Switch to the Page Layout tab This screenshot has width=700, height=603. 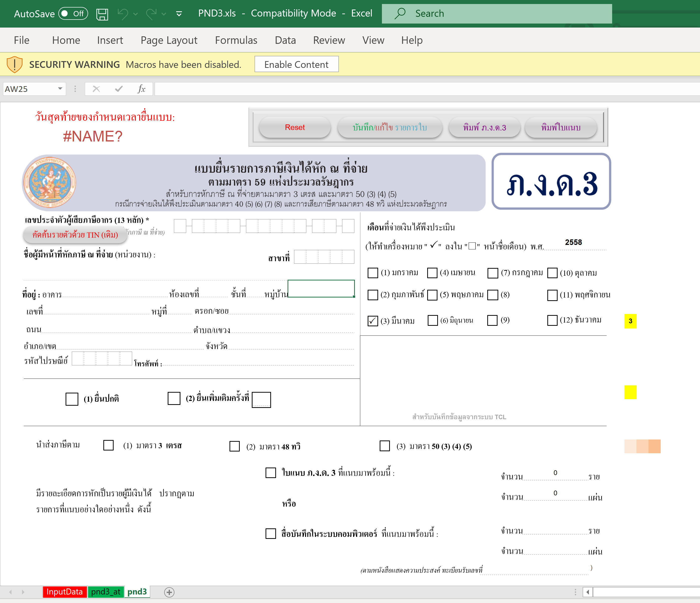coord(169,40)
